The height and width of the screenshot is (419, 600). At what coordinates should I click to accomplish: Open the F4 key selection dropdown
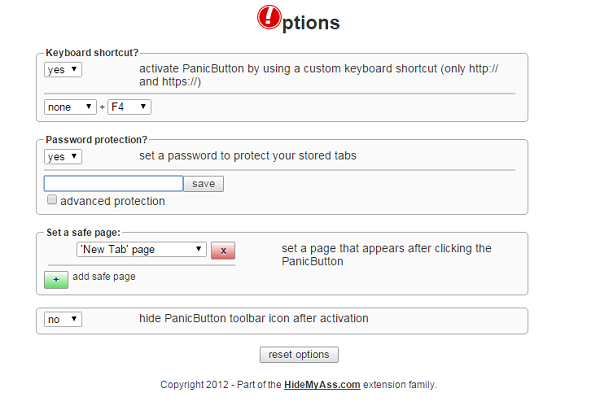click(x=130, y=106)
